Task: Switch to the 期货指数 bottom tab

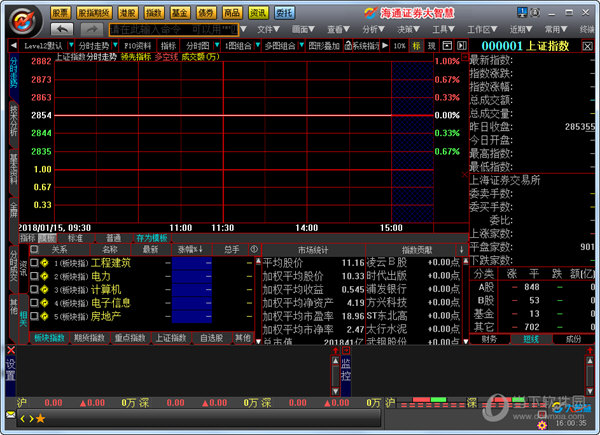Action: (x=89, y=338)
